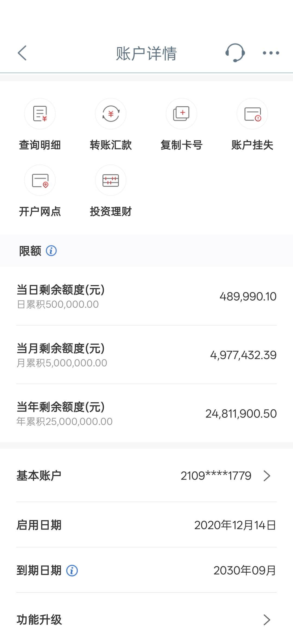The width and height of the screenshot is (293, 644).
Task: Select the 账户挂失 icon
Action: click(252, 114)
